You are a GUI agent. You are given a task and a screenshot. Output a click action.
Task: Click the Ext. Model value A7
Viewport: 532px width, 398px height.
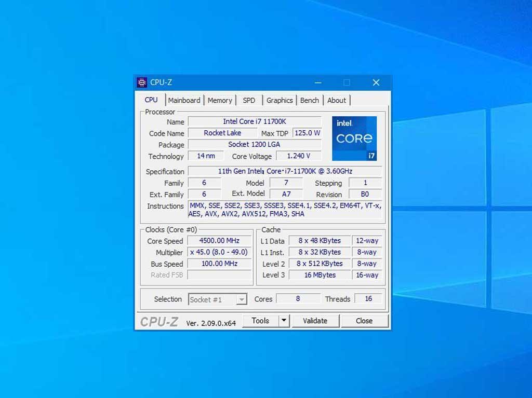click(286, 194)
